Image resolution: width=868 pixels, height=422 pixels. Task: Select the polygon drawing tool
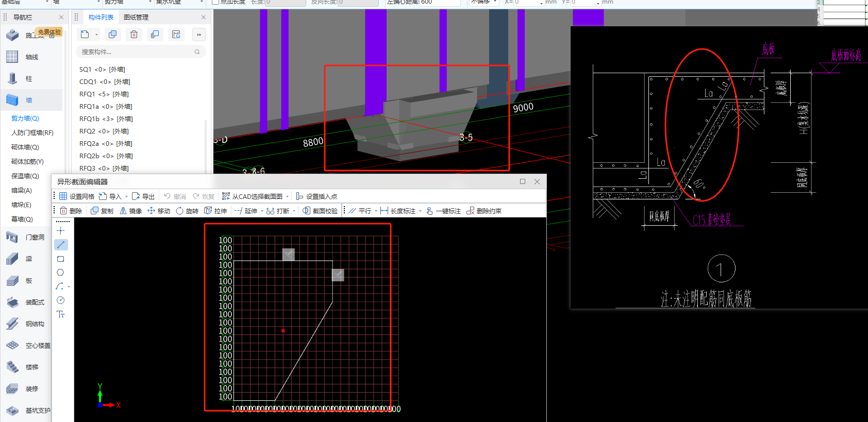pos(61,273)
